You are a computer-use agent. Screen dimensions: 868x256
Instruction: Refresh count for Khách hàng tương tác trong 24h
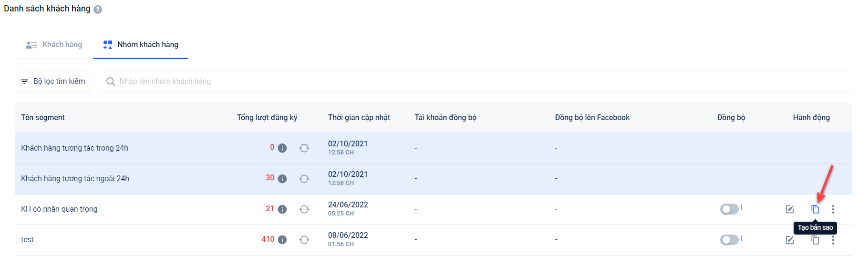[304, 148]
